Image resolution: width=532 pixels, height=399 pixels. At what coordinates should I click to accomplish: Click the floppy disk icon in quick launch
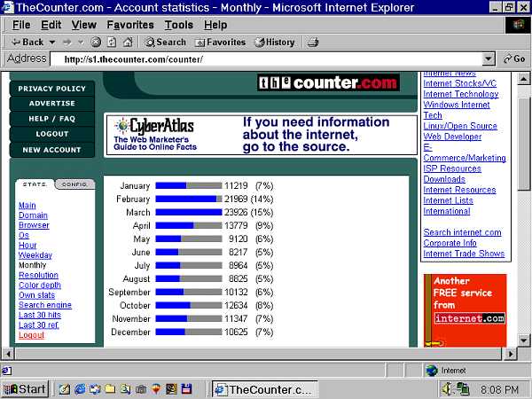[186, 389]
